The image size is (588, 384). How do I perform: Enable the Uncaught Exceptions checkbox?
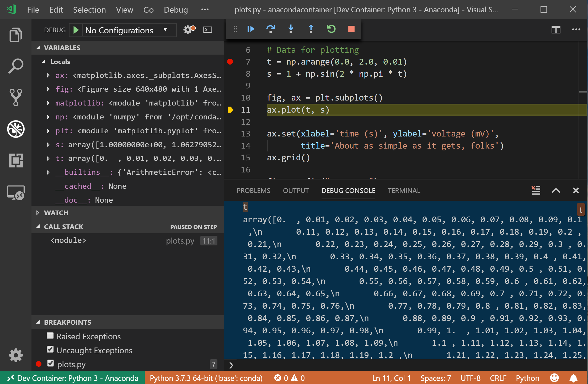[x=50, y=350]
